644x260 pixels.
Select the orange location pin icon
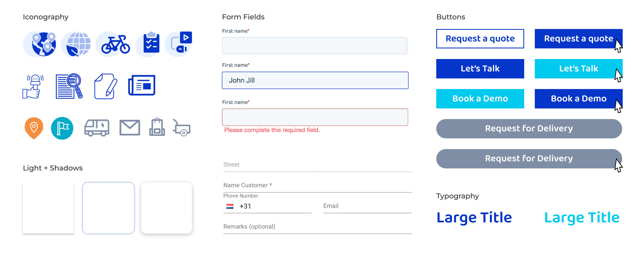[34, 128]
